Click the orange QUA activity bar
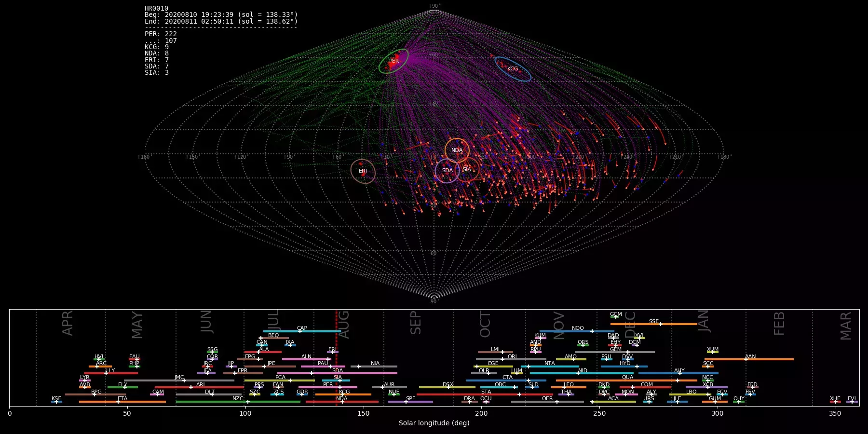Viewport: 868px width, 434px height. pos(626,380)
